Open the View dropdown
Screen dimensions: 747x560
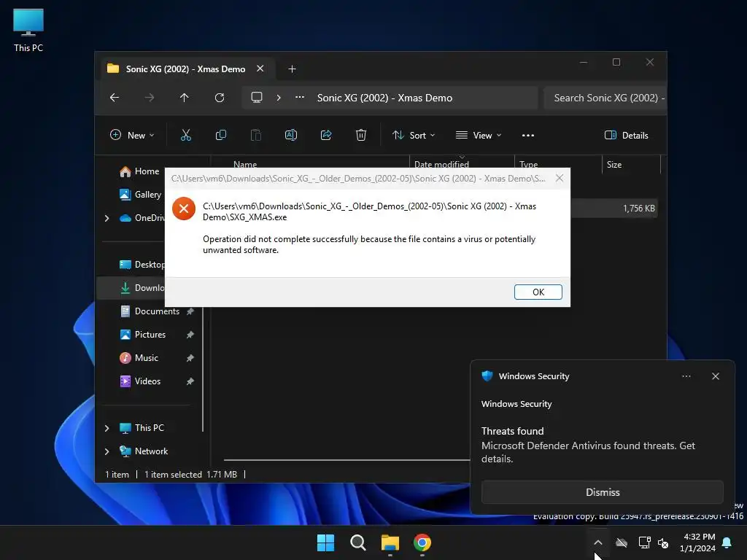pyautogui.click(x=479, y=135)
